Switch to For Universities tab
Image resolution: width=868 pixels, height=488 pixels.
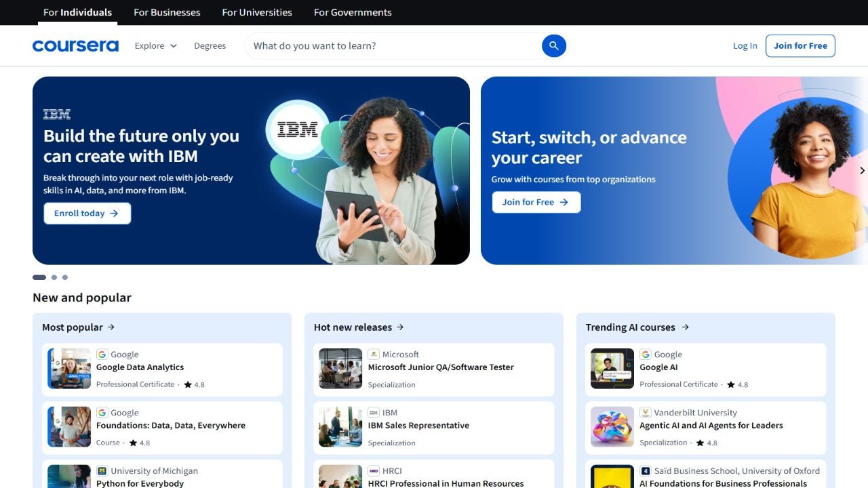[x=257, y=12]
